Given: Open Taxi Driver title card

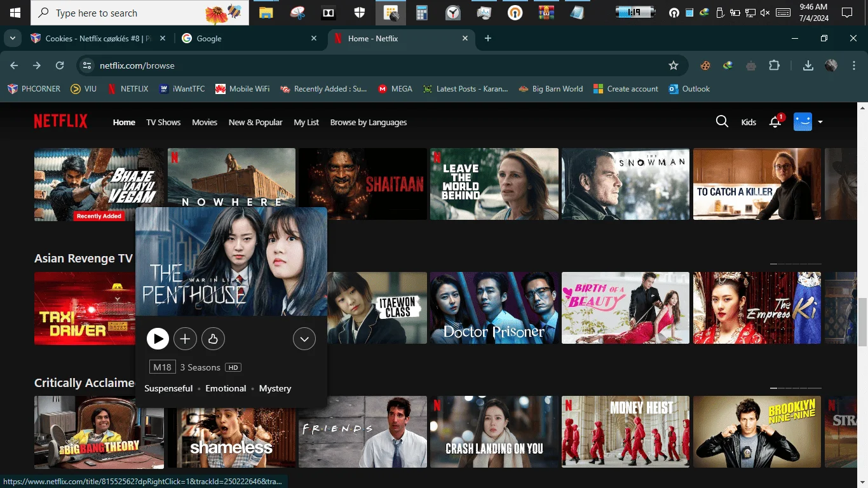Looking at the screenshot, I should point(85,308).
